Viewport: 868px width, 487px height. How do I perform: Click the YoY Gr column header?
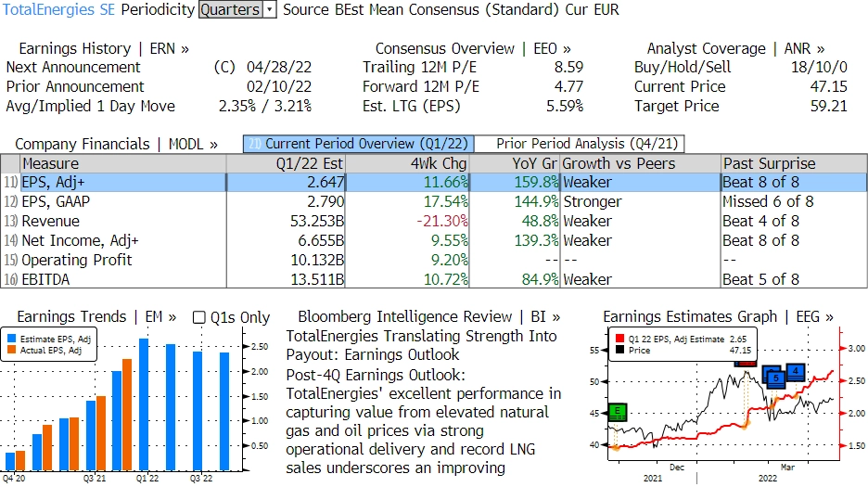click(x=515, y=163)
